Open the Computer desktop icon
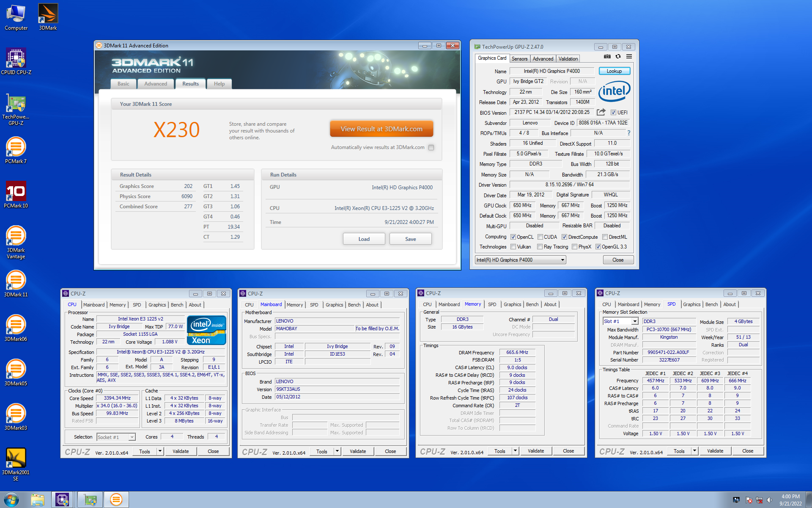The height and width of the screenshot is (508, 812). pyautogui.click(x=16, y=18)
